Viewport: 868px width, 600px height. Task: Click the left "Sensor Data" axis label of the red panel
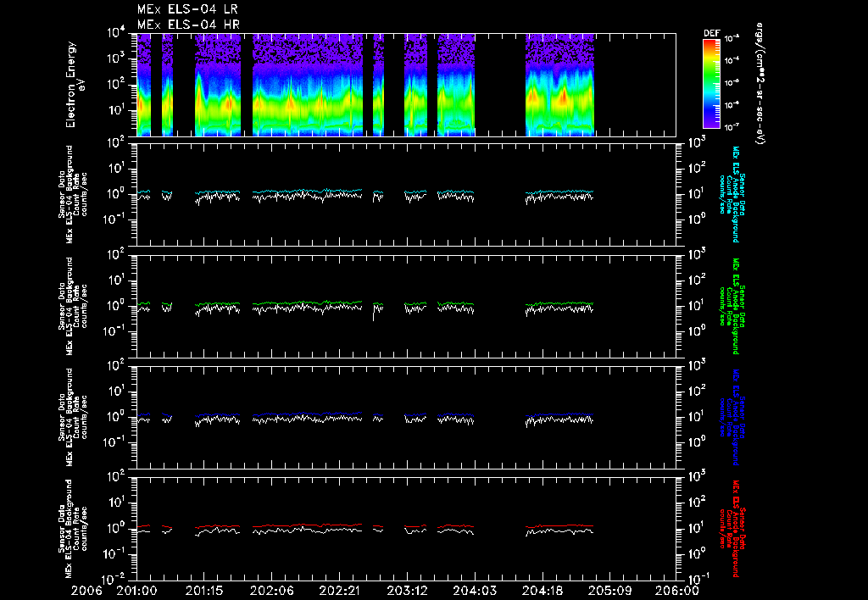point(62,529)
